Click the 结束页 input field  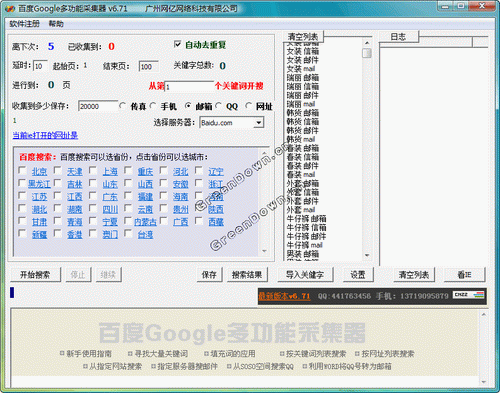[148, 66]
